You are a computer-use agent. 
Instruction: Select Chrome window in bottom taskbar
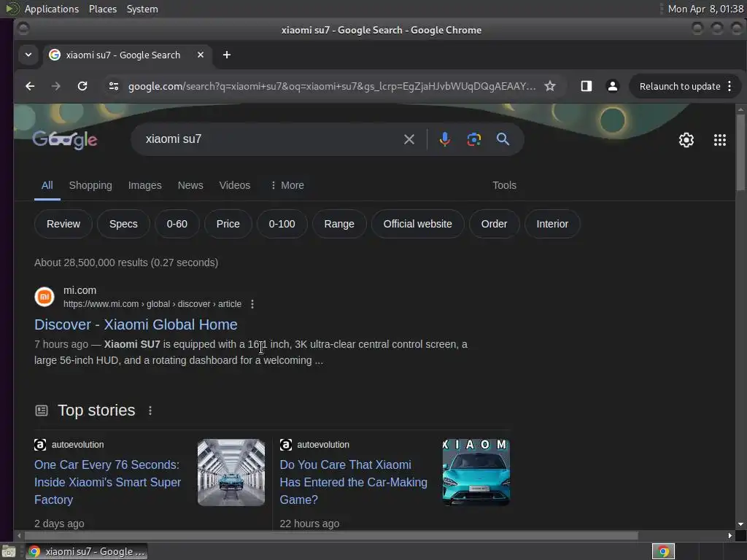pyautogui.click(x=86, y=551)
